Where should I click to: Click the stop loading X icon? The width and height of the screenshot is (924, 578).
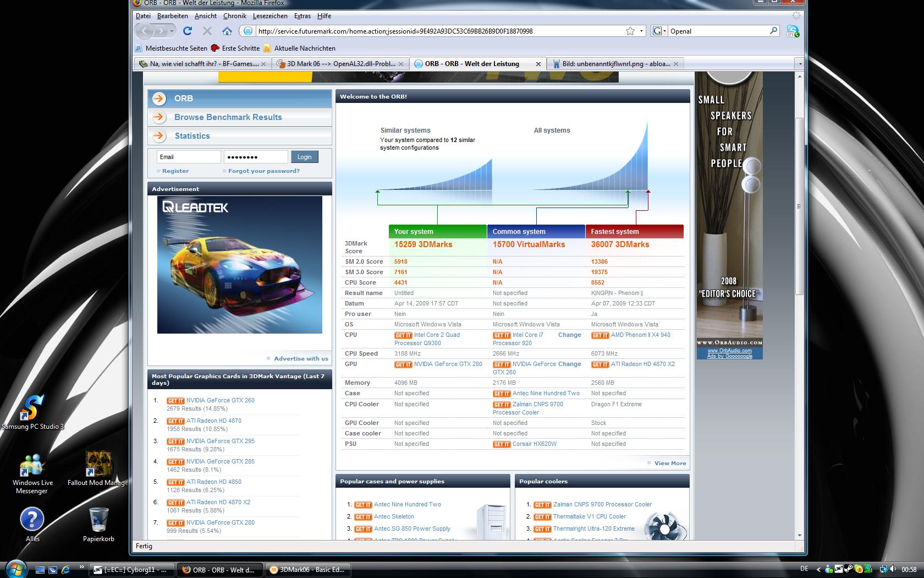207,31
